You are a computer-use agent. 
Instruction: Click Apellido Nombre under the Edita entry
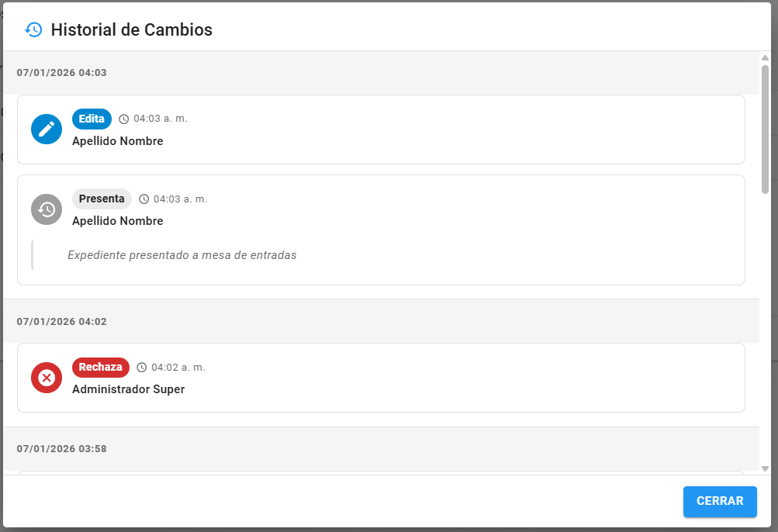(117, 141)
